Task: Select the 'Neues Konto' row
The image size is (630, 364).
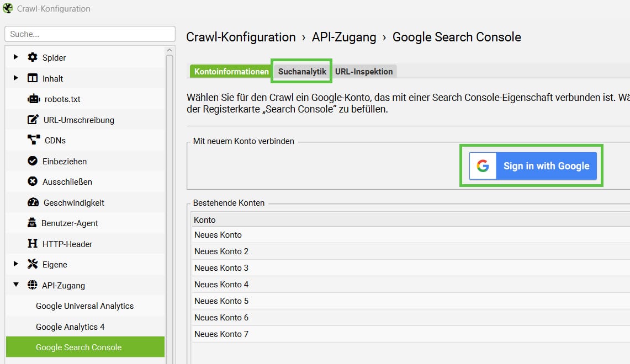Action: 411,235
